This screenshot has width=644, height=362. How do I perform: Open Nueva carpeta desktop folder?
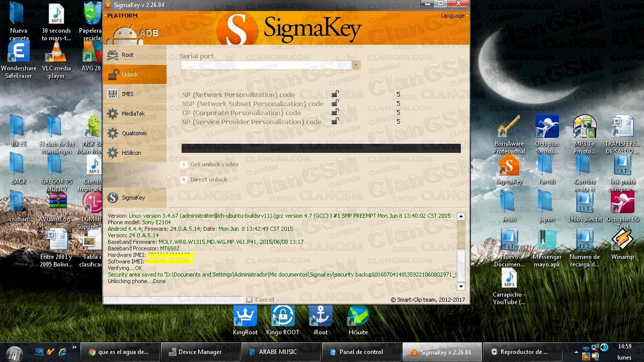tap(19, 23)
